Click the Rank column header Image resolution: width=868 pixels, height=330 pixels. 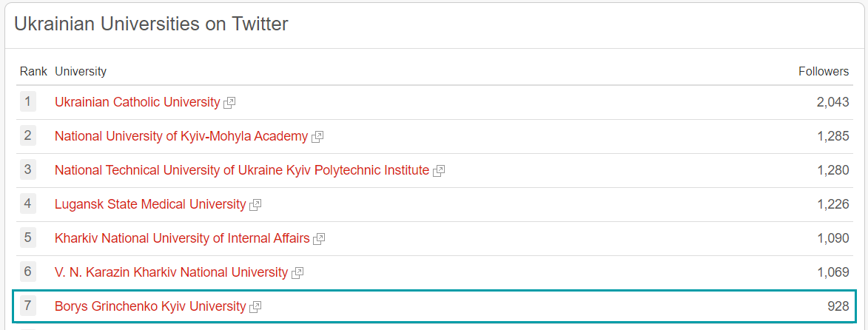click(x=33, y=72)
